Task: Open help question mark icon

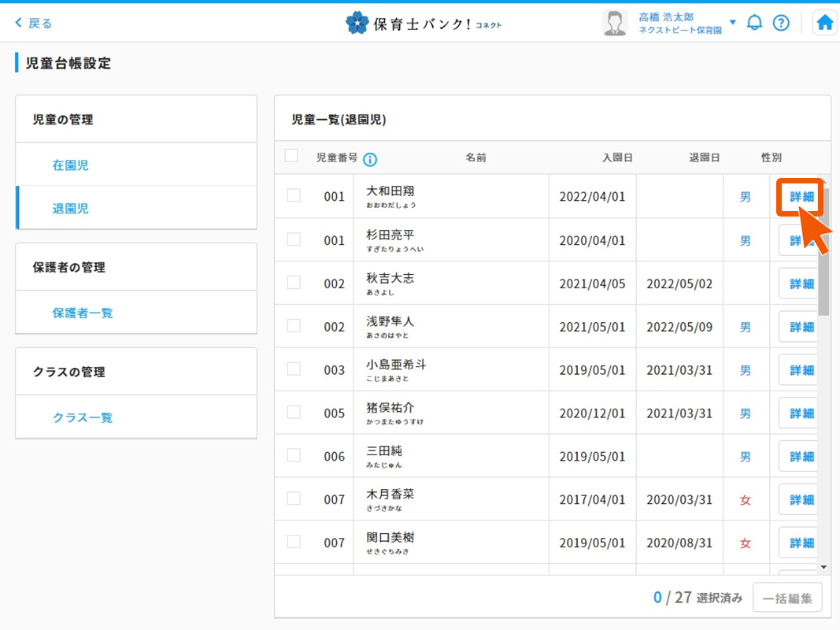Action: click(780, 23)
